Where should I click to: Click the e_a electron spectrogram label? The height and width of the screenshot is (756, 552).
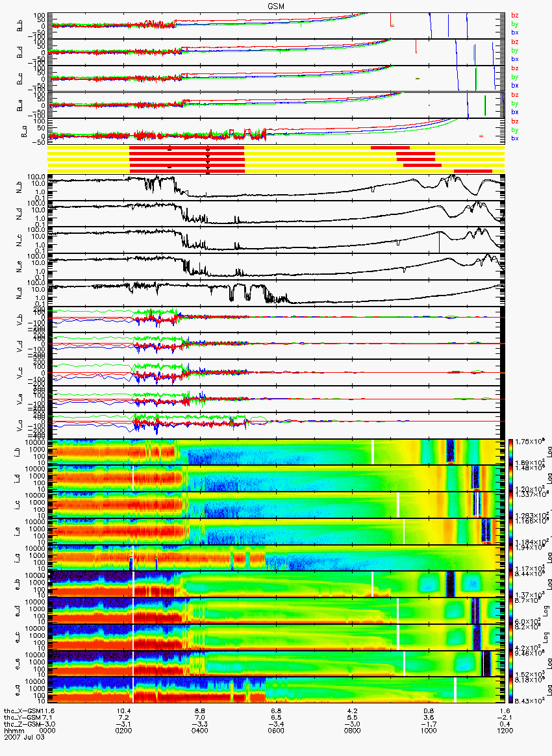[x=18, y=690]
